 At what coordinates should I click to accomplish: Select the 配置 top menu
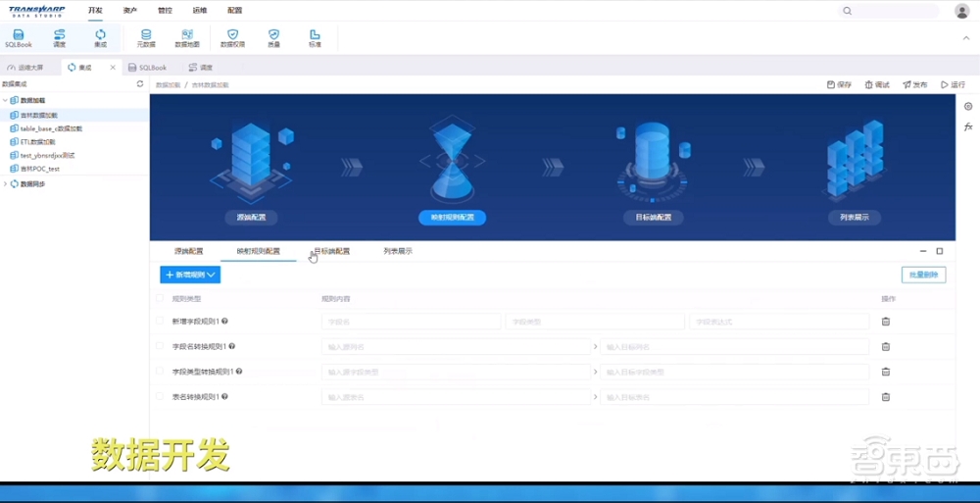pyautogui.click(x=235, y=11)
